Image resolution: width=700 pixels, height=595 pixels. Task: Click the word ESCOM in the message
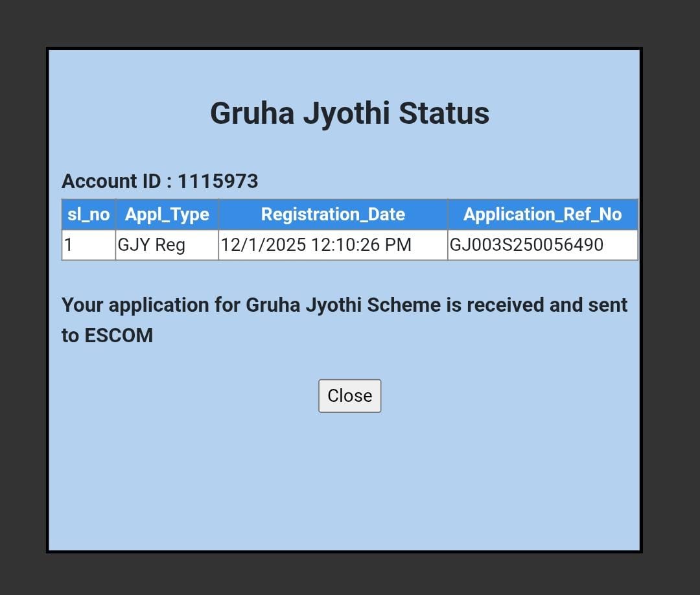click(119, 336)
